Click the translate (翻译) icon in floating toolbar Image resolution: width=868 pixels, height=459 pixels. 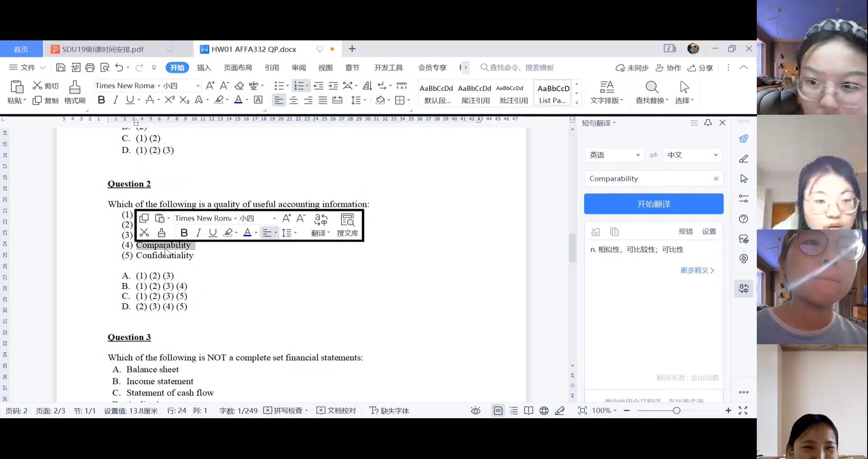pos(321,225)
